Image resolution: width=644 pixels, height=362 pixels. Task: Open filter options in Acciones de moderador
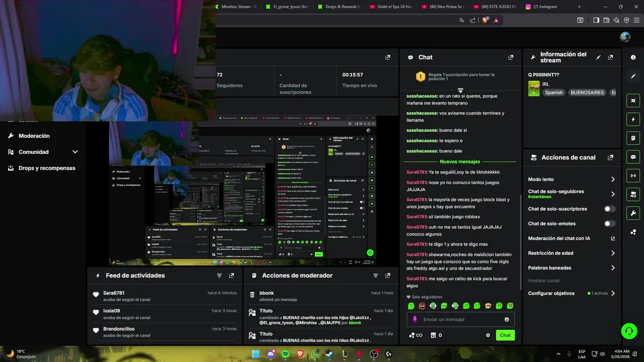(x=375, y=276)
